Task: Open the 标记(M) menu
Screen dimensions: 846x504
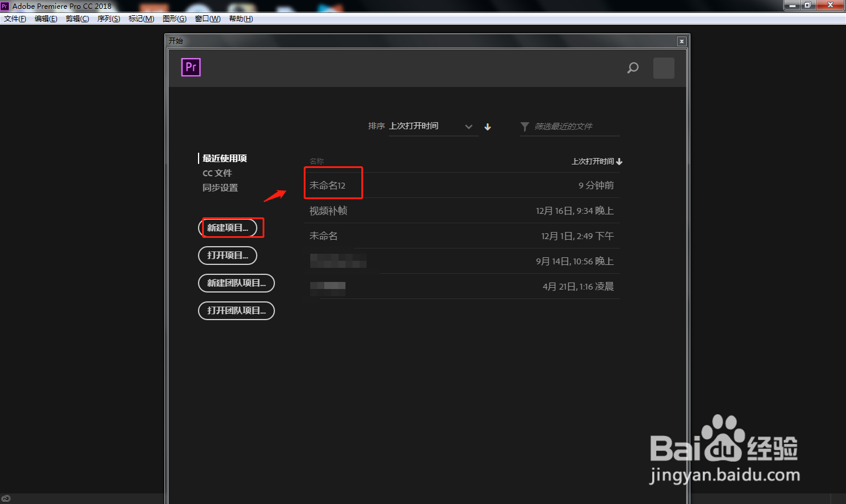Action: tap(142, 19)
